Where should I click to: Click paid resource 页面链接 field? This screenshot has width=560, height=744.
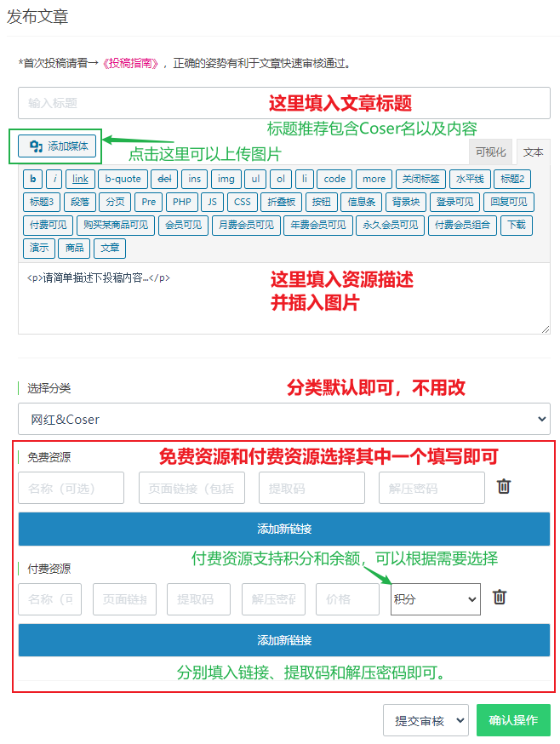click(x=124, y=599)
